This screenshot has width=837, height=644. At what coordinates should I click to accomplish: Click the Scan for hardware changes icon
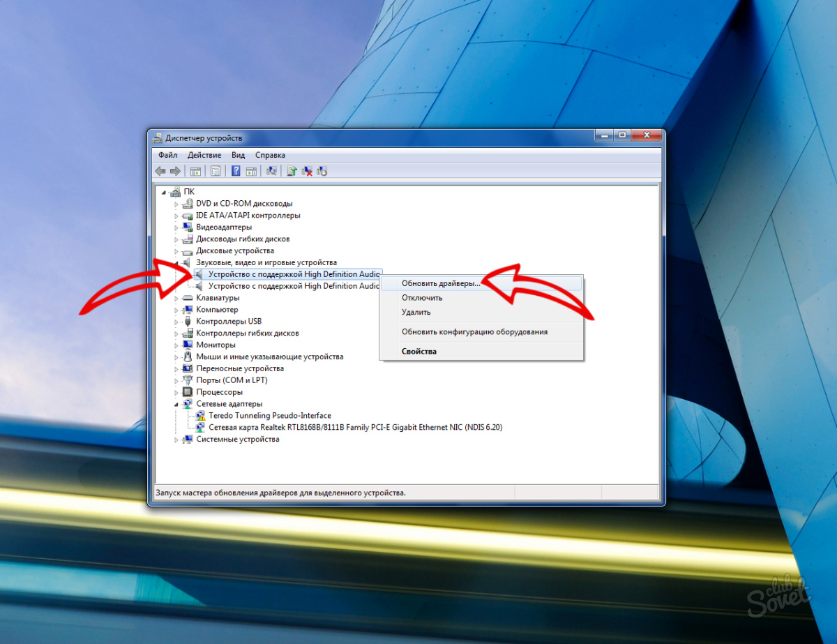pos(271,171)
